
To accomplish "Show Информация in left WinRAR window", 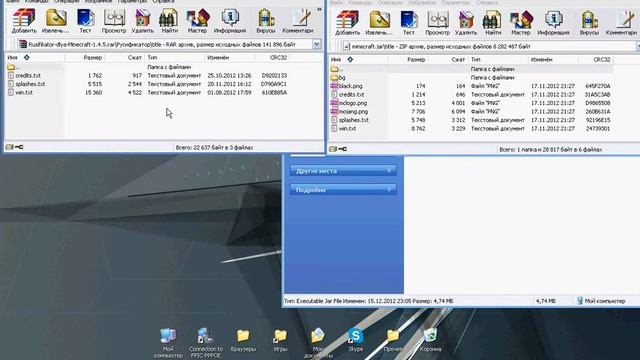I will pyautogui.click(x=230, y=20).
